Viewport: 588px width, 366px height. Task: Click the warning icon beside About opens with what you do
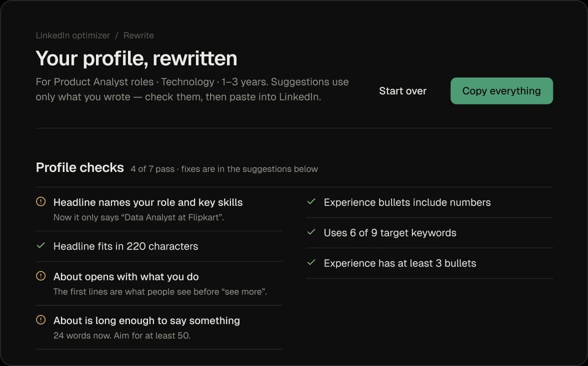click(x=41, y=276)
